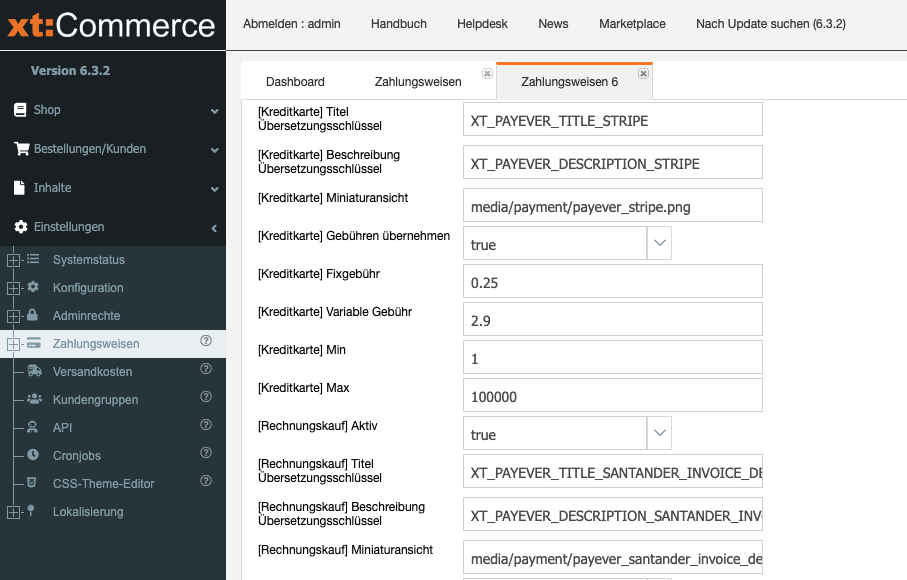Click the Rechnungskauf Beschreibung Übersetzungsschlüssel field

click(613, 514)
